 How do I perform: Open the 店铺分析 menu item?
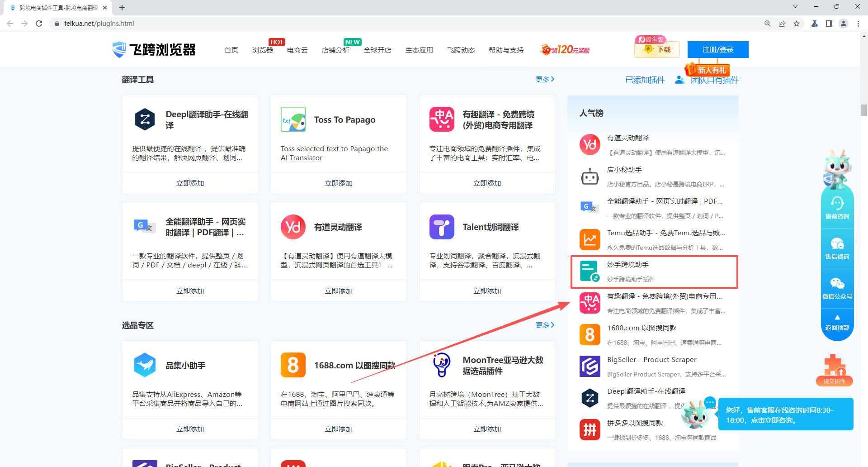pyautogui.click(x=336, y=50)
